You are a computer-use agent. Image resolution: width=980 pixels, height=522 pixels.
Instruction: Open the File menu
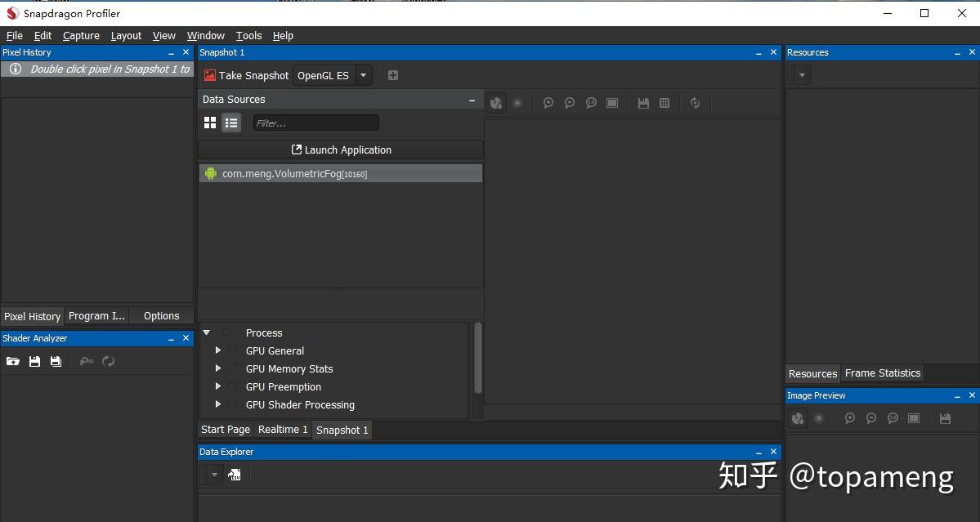pyautogui.click(x=15, y=36)
